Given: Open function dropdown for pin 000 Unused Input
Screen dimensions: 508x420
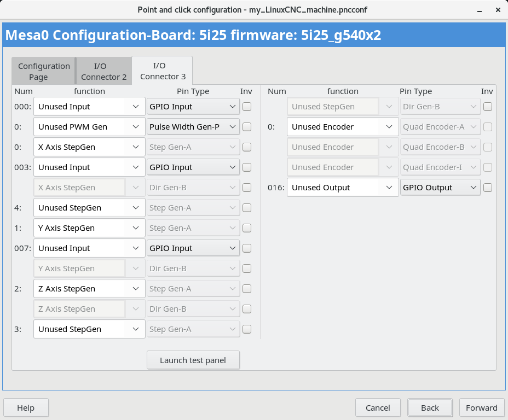Looking at the screenshot, I should [89, 107].
